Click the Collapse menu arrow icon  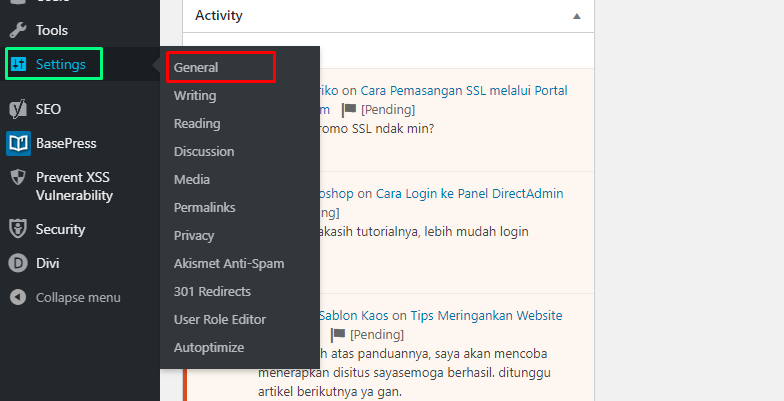pyautogui.click(x=17, y=297)
